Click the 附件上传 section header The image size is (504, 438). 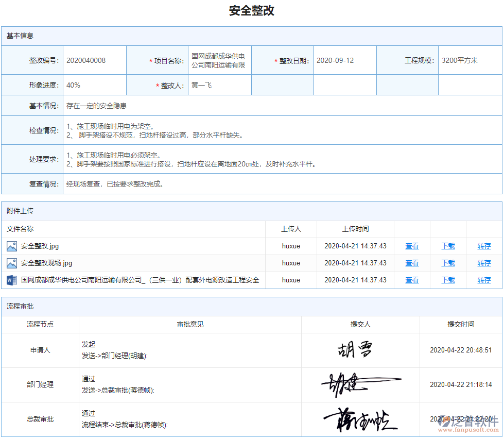[20, 211]
